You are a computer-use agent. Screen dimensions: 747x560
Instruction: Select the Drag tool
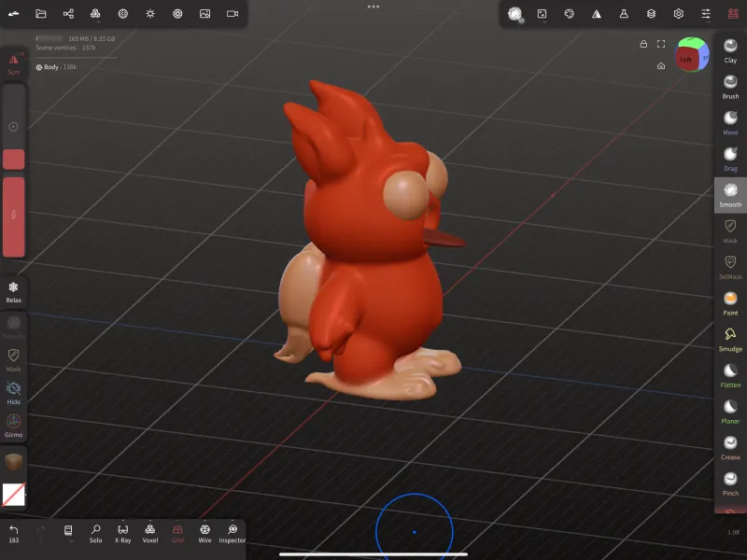tap(730, 160)
